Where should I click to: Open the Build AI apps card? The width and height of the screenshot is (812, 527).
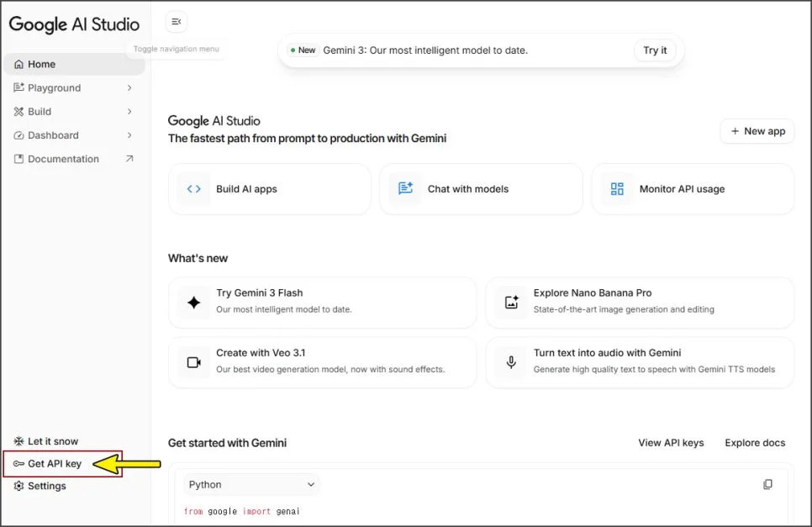pyautogui.click(x=269, y=189)
